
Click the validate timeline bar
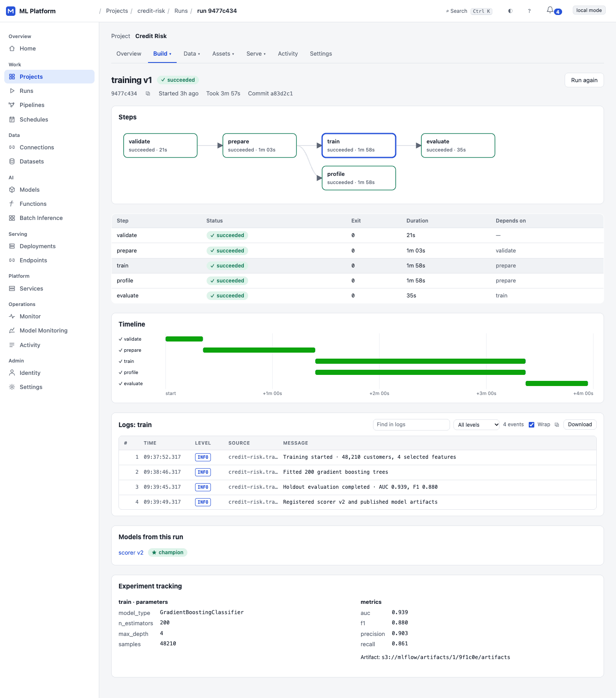(x=184, y=339)
